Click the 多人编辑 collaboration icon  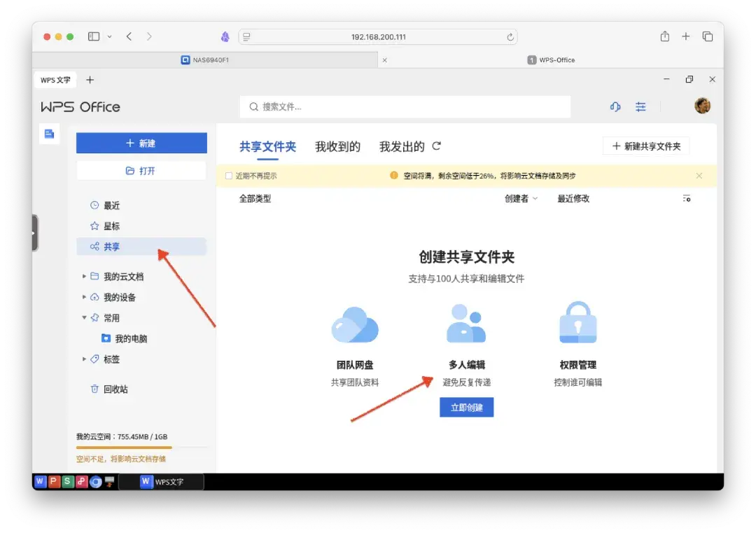[x=466, y=322]
